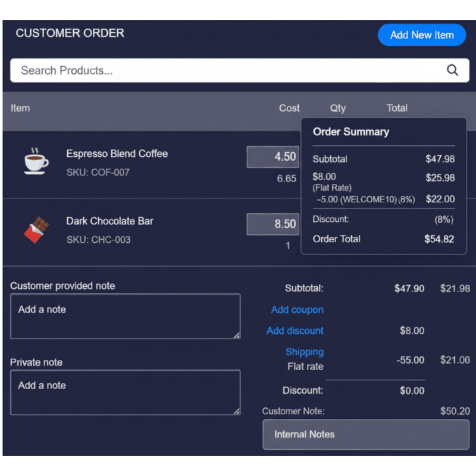This screenshot has width=476, height=476.
Task: Click the Flat rate shipping label
Action: (x=305, y=367)
